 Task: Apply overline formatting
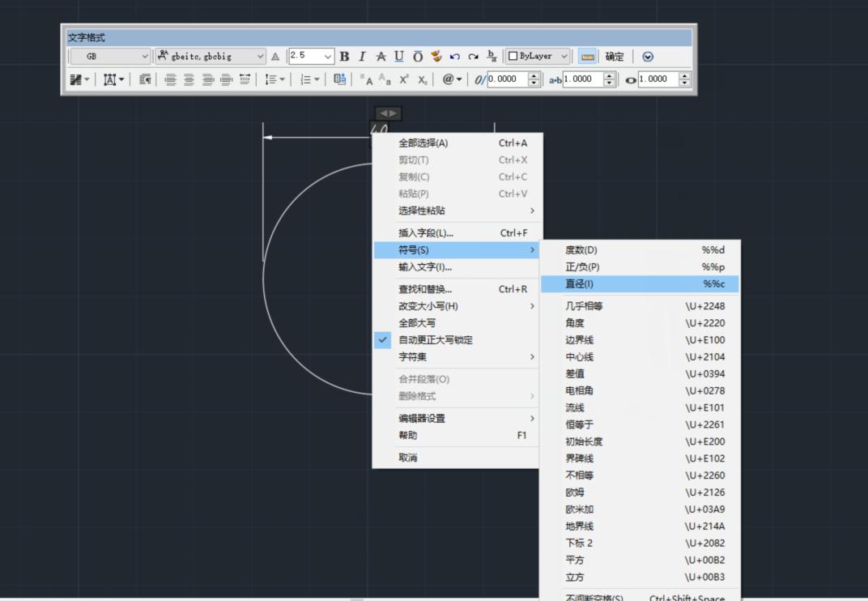[416, 56]
